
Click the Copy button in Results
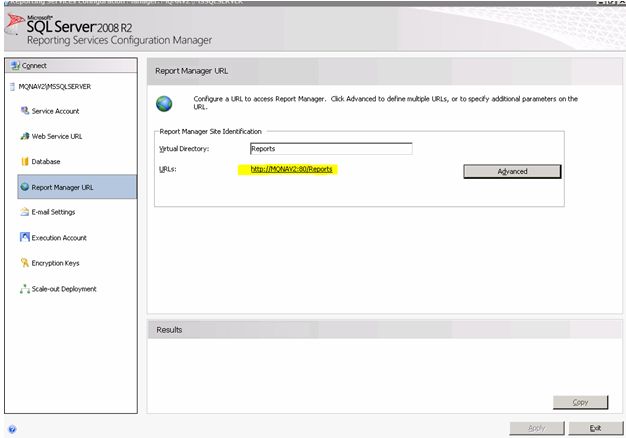pos(580,402)
